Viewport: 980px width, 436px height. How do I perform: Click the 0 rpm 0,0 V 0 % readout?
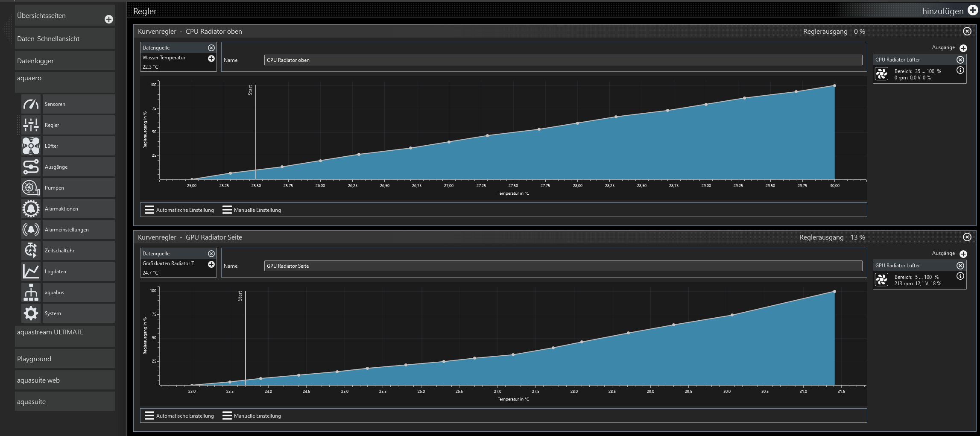913,78
